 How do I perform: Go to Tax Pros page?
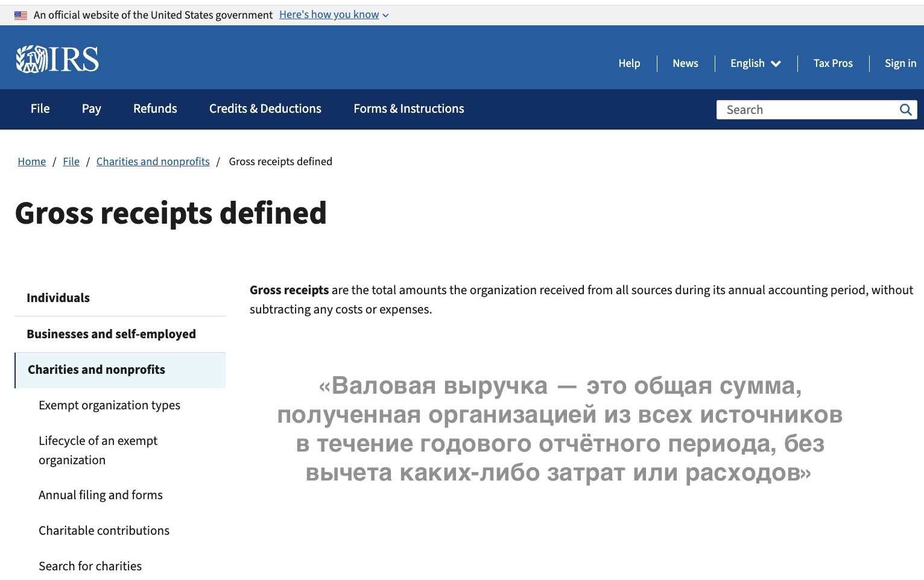coord(833,63)
